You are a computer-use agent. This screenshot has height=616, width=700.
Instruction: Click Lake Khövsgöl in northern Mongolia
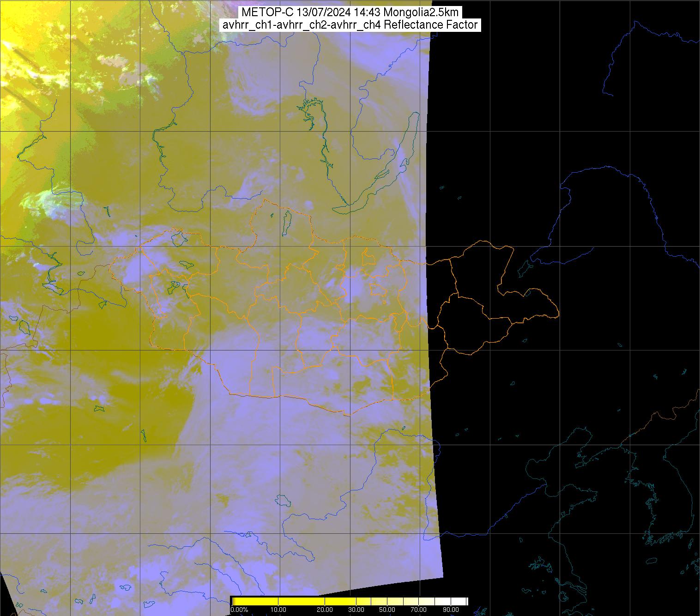(x=287, y=221)
